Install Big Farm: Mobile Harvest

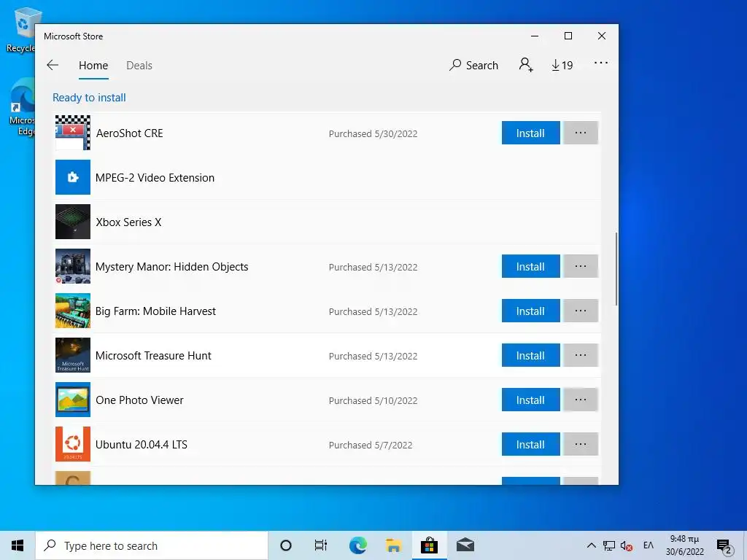tap(531, 311)
